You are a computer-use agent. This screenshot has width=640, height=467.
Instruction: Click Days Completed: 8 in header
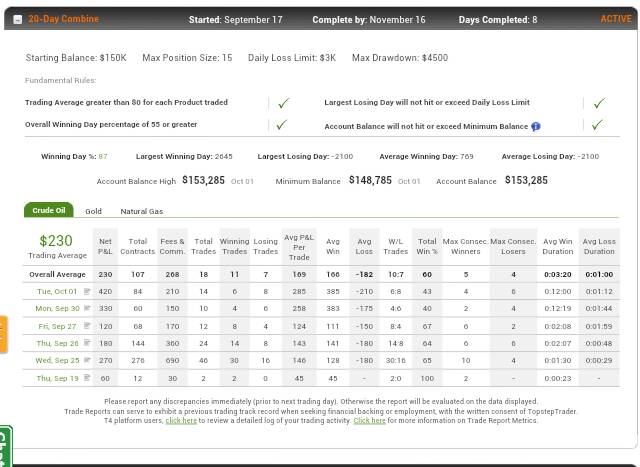pyautogui.click(x=498, y=20)
